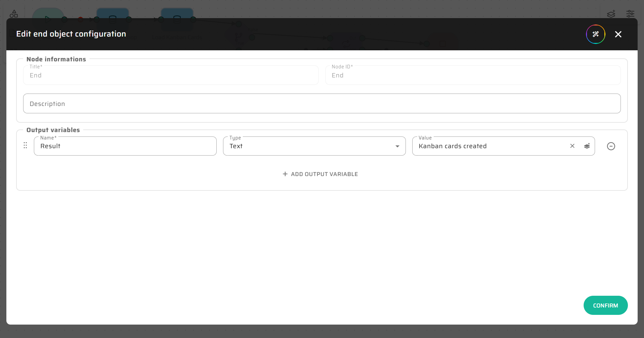Click the Title field showing End
Screen dimensions: 644x338
[170, 75]
